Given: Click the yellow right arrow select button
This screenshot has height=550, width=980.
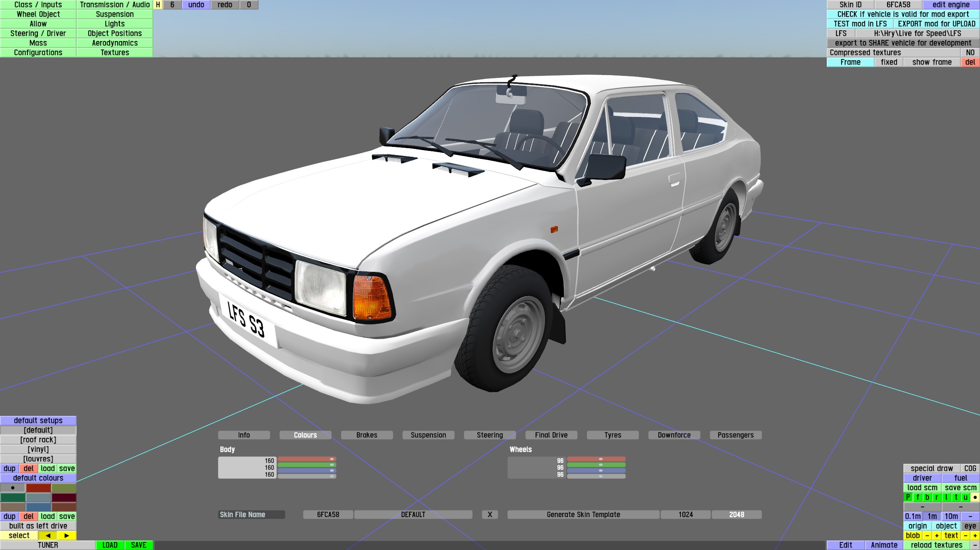Looking at the screenshot, I should pos(67,536).
